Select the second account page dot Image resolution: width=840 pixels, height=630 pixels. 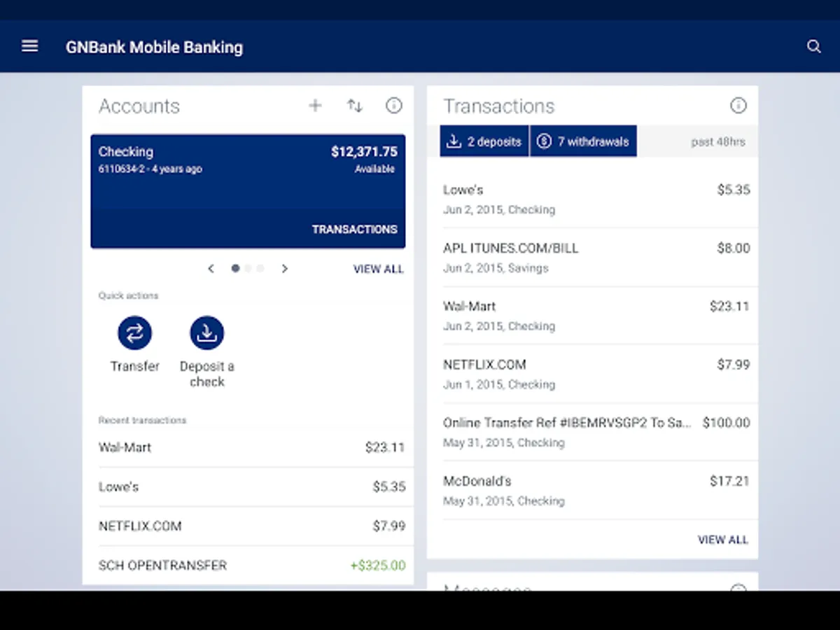[248, 268]
